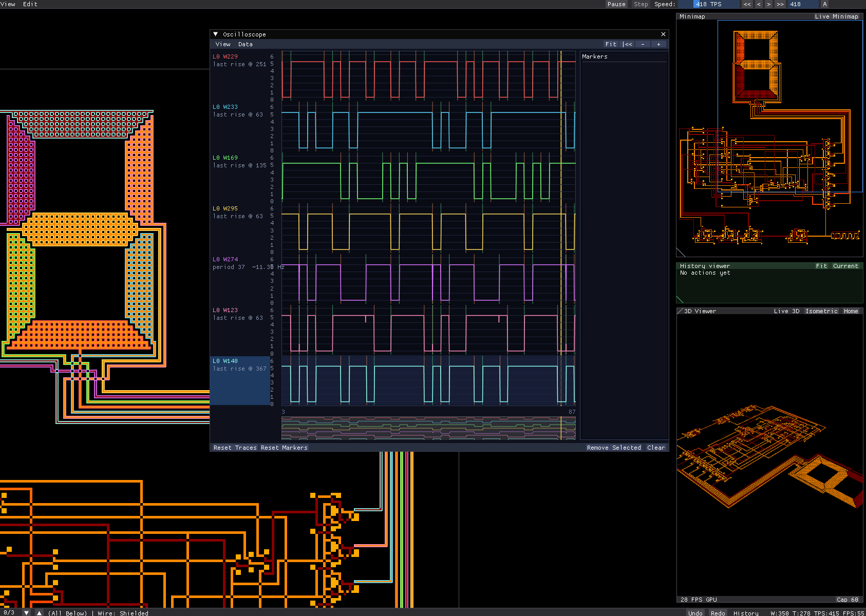Click the single-step slower speed arrow
This screenshot has width=866, height=616.
(759, 4)
